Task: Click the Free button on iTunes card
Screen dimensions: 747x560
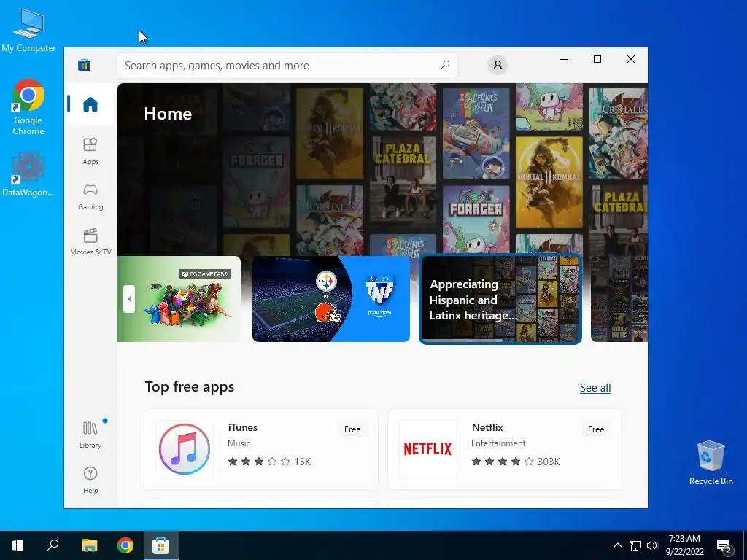Action: (352, 429)
